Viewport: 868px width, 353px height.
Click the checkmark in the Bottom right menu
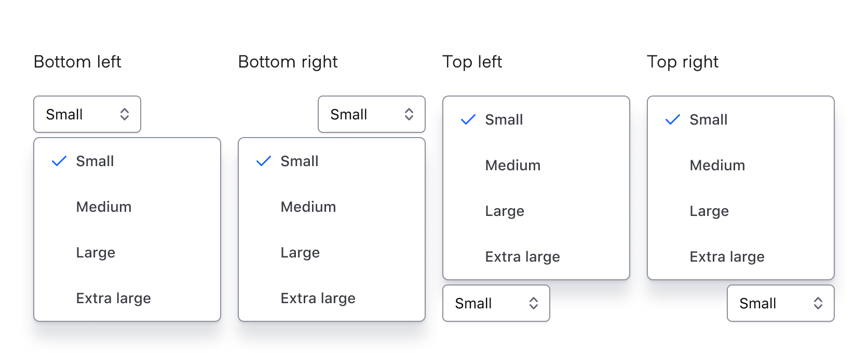(263, 161)
